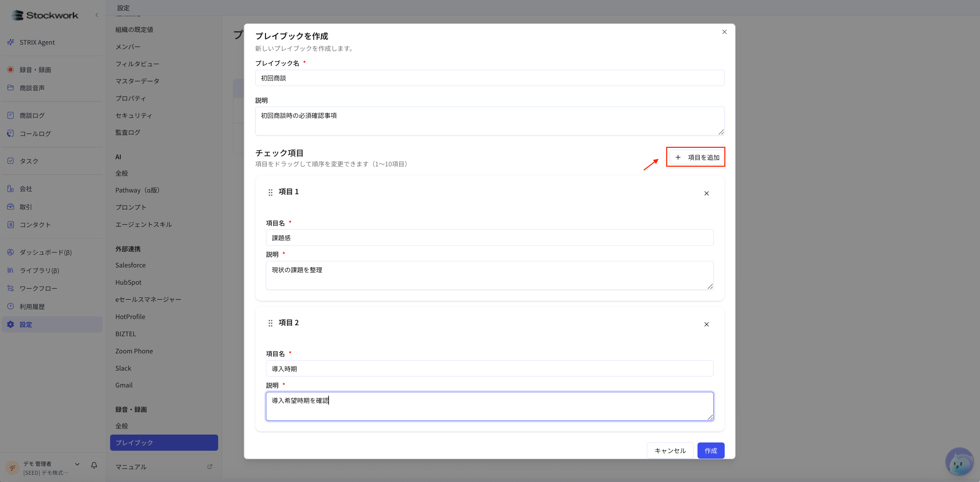Click 項目 2 説明 textarea 導入希望時期を確認
This screenshot has height=482, width=980.
tap(490, 406)
